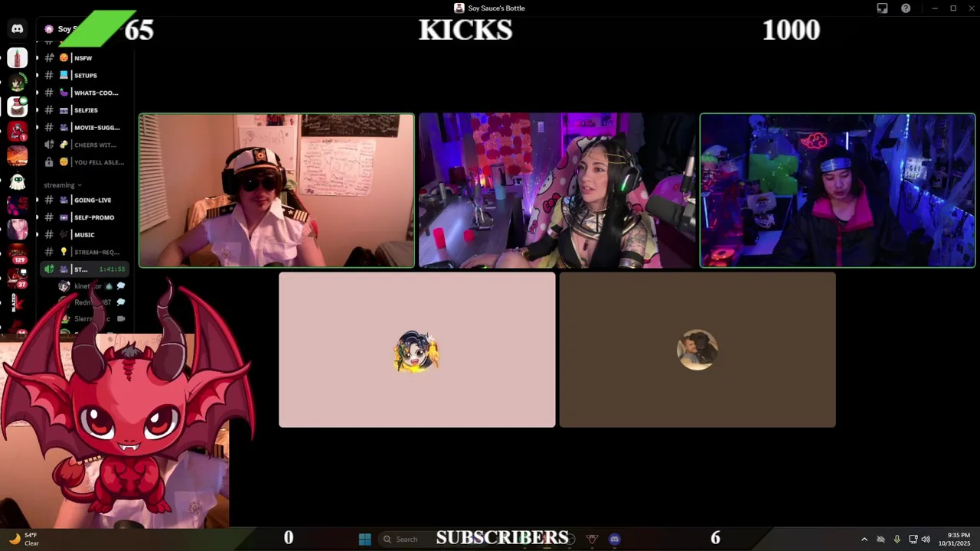Open network display icon in system tray

[913, 539]
